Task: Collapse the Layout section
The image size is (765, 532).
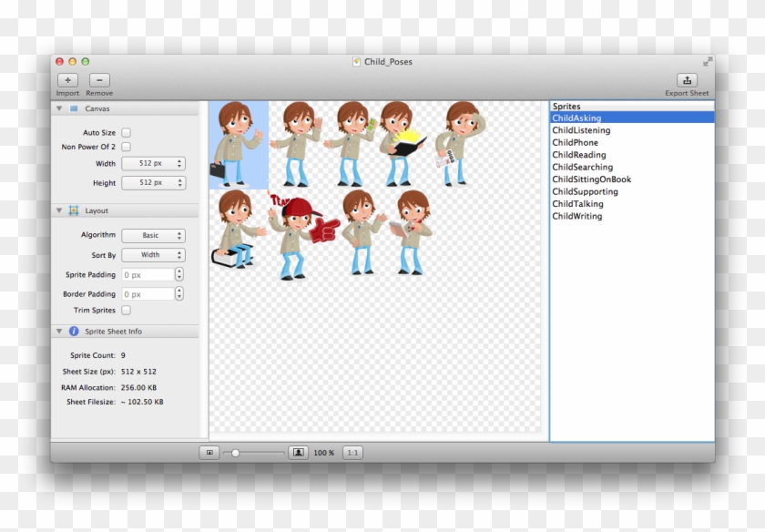Action: (58, 210)
